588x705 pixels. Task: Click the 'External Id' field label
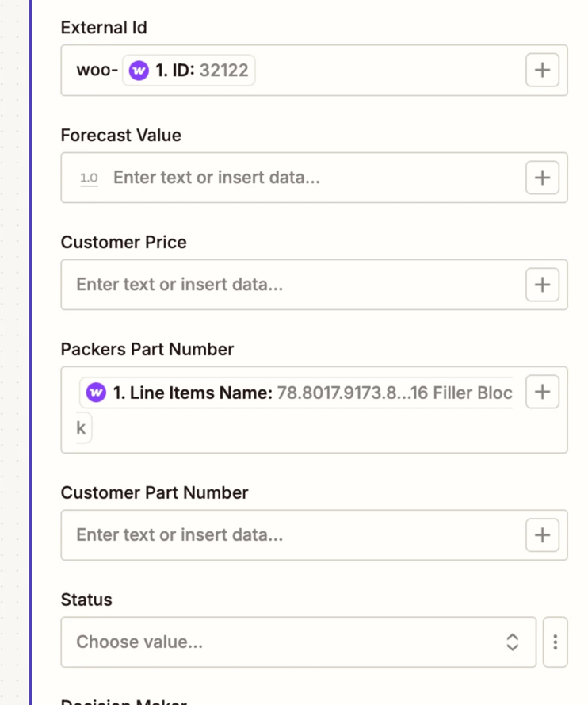pyautogui.click(x=104, y=28)
